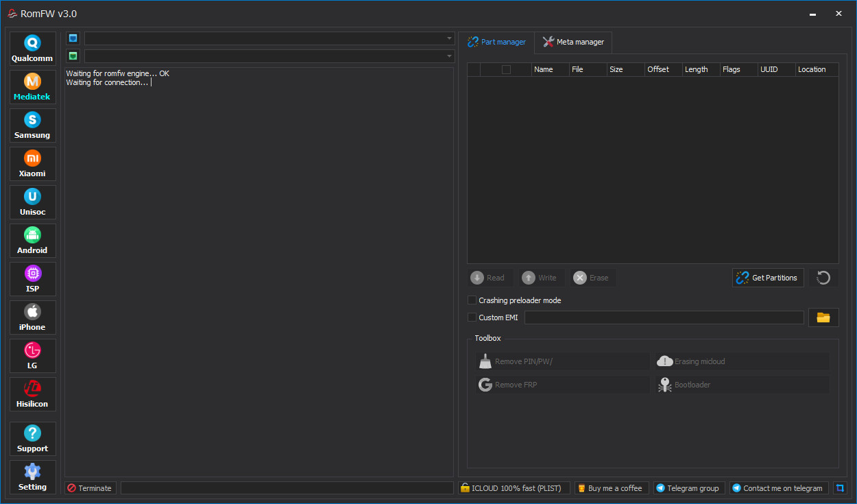Click the progress field beside Terminate
Viewport: 857px width, 504px height.
287,488
